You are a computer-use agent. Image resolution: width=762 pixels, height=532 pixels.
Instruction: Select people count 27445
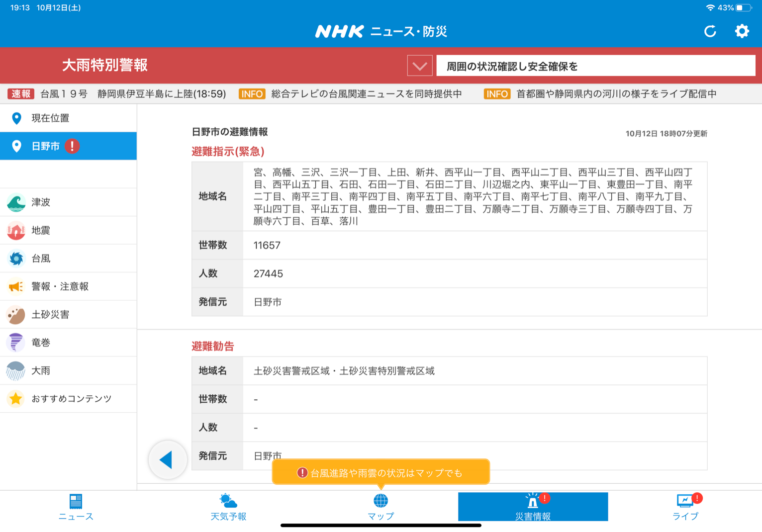[268, 273]
